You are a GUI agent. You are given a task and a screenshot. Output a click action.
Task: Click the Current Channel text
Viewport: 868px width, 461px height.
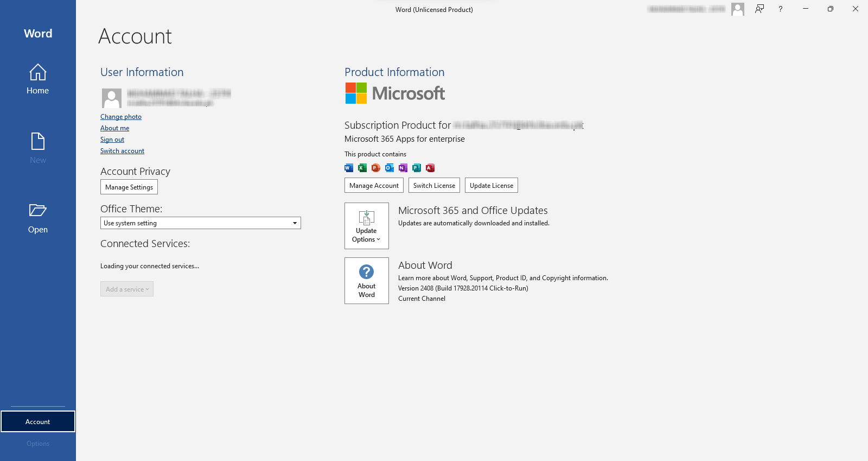tap(422, 299)
